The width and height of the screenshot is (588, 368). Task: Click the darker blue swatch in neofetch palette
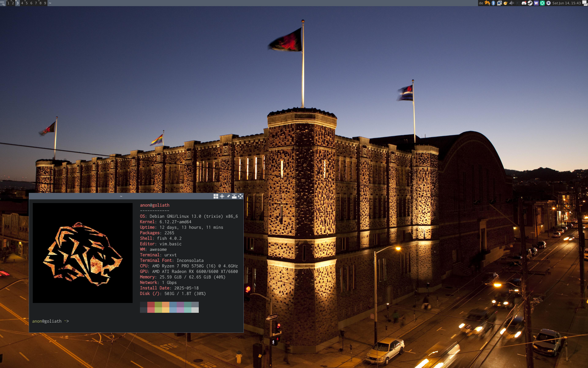coord(173,305)
